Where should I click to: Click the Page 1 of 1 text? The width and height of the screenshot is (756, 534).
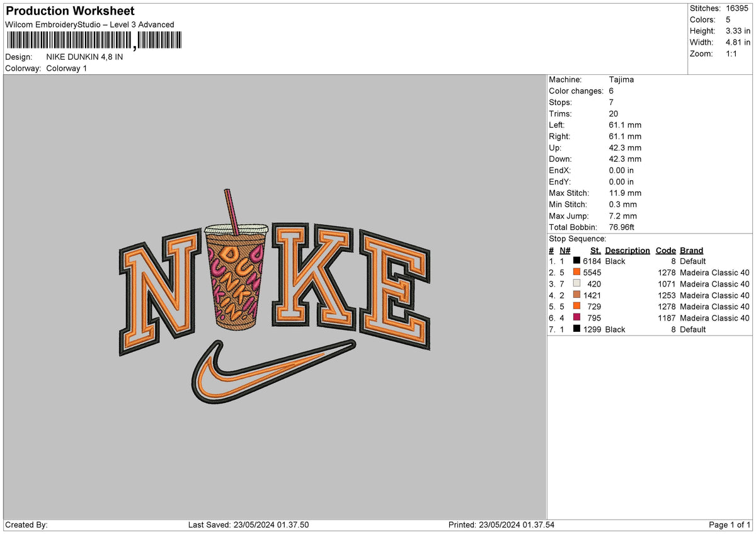pyautogui.click(x=728, y=524)
